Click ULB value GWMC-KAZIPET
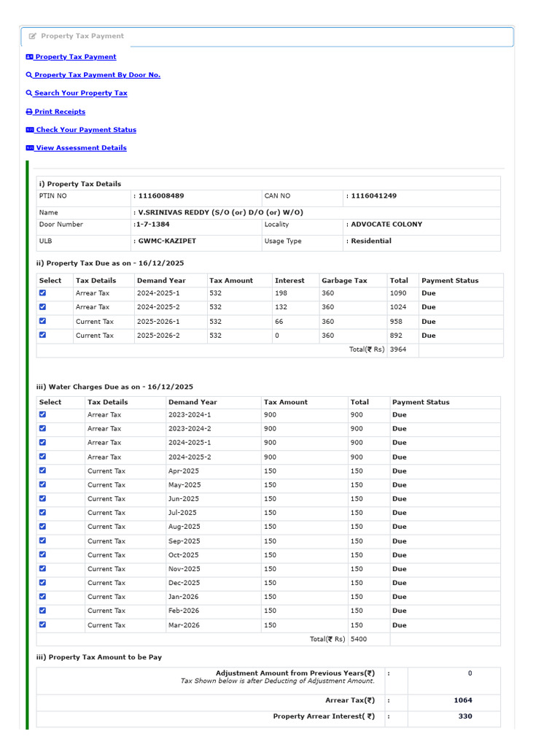 [167, 241]
